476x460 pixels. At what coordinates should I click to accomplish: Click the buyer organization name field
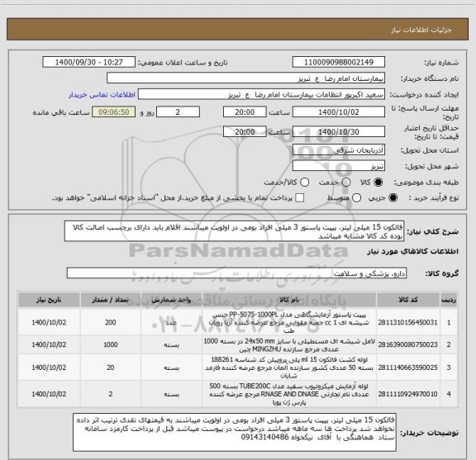[246, 78]
